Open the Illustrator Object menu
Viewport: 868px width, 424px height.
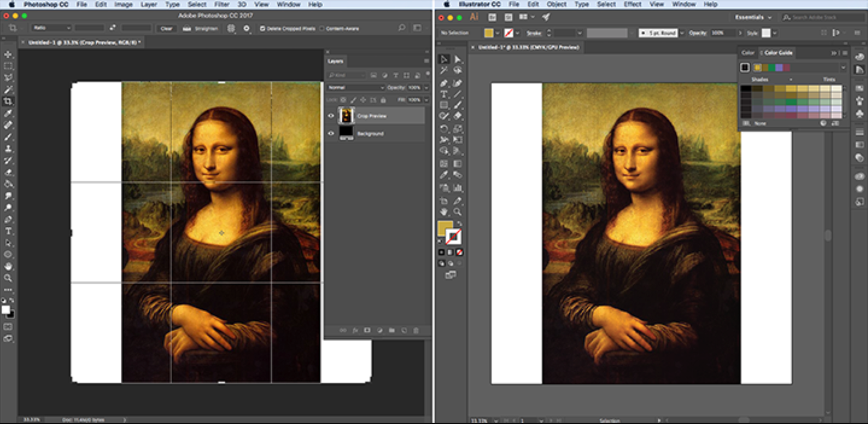[557, 4]
